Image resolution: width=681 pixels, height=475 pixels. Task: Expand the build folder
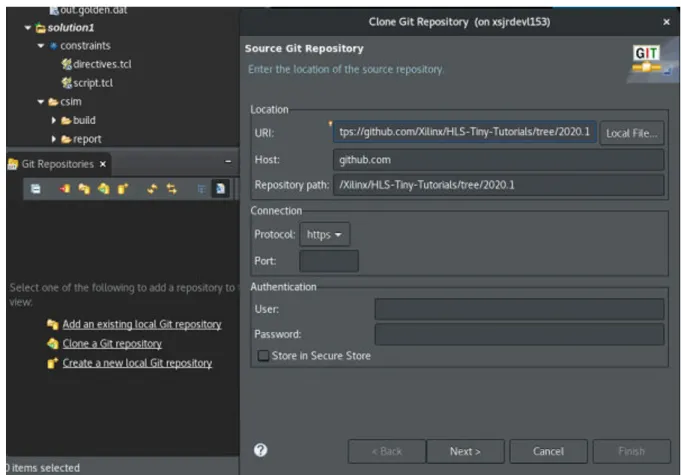click(x=53, y=120)
